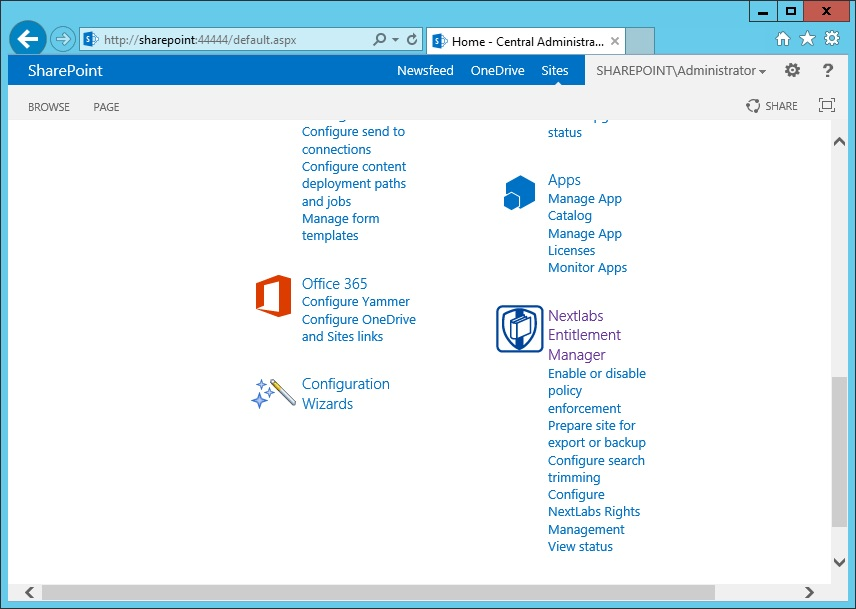Screen dimensions: 856x609
Task: Click the SharePoint favicon in address bar
Action: 91,39
